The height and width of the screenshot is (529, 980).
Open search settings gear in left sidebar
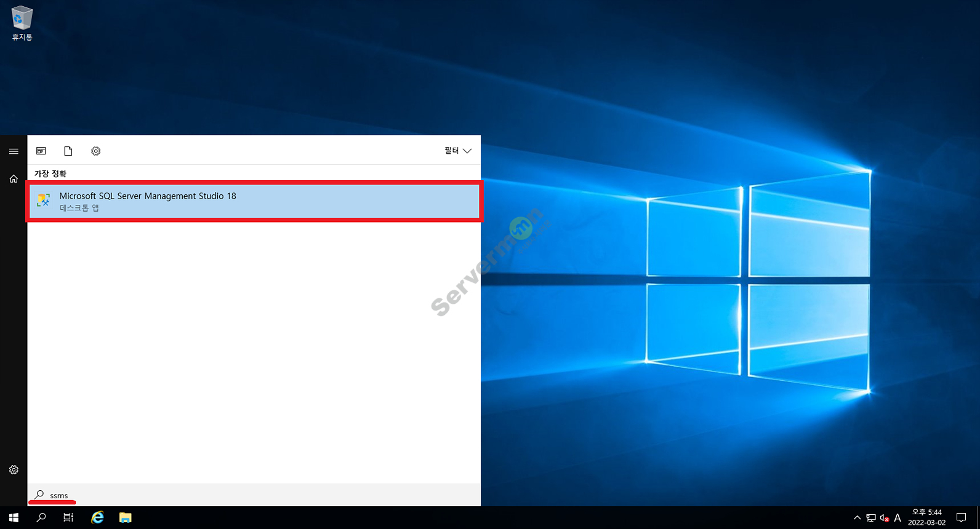pyautogui.click(x=14, y=470)
